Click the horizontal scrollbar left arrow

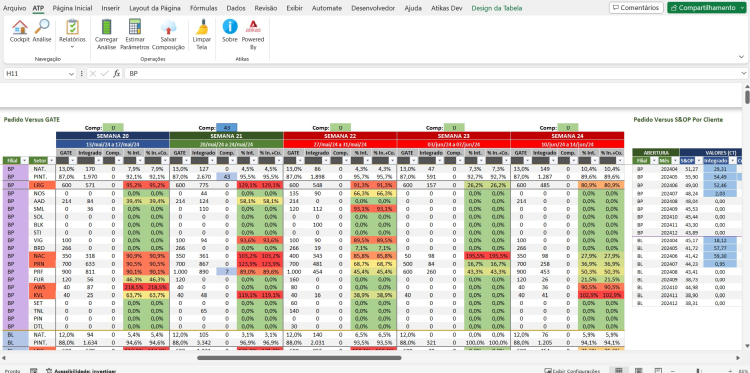coord(3,358)
